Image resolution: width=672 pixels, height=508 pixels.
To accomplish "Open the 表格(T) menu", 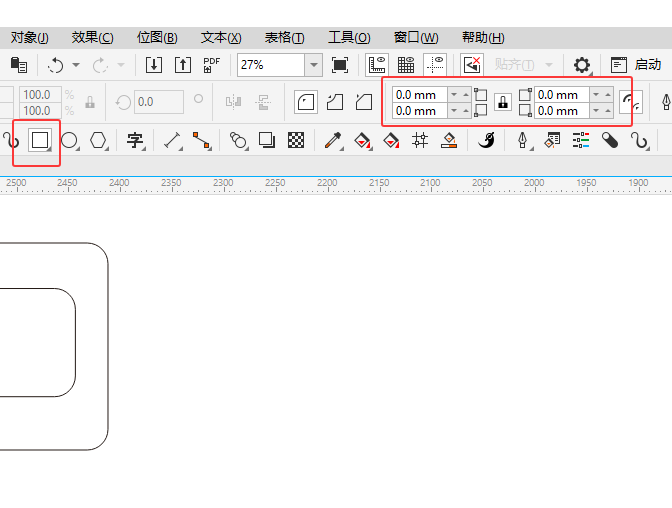I will [x=285, y=38].
